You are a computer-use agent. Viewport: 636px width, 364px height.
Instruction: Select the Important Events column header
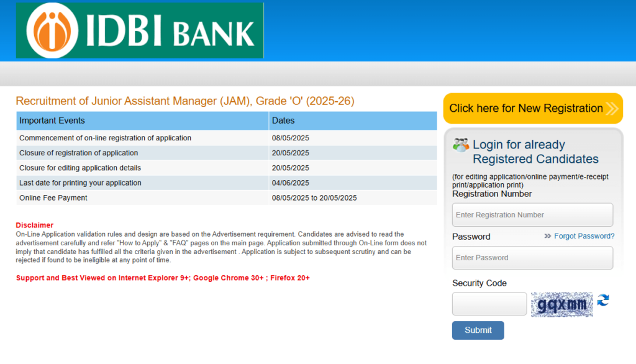(x=142, y=121)
